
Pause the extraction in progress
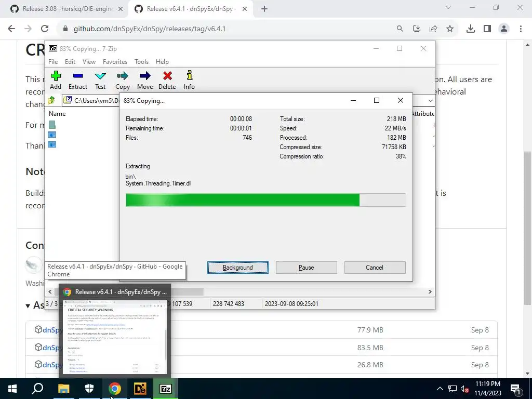pyautogui.click(x=307, y=268)
